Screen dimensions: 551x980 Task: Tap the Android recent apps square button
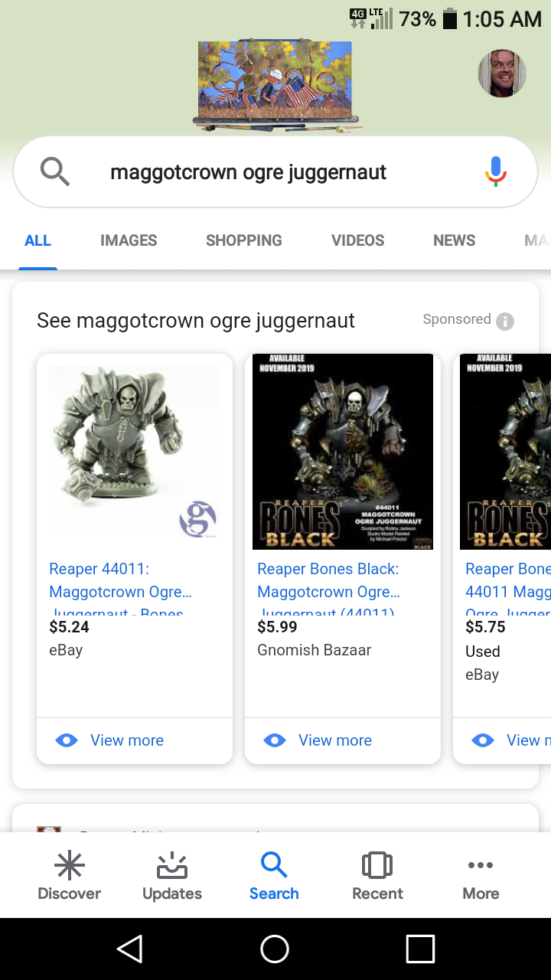tap(420, 949)
